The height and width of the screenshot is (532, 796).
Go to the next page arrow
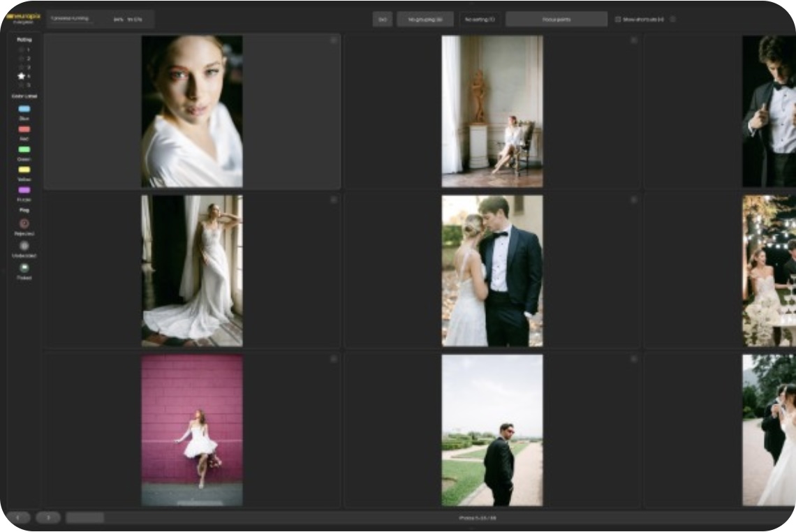48,517
